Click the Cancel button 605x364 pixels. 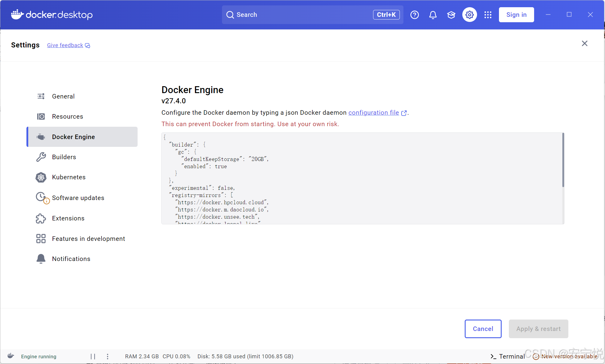point(483,329)
